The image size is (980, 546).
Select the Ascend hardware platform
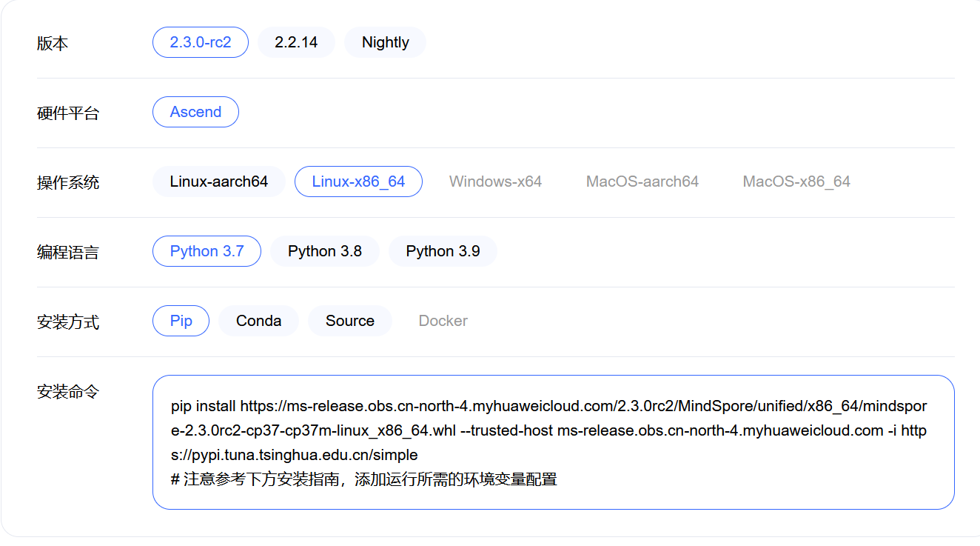tap(195, 112)
